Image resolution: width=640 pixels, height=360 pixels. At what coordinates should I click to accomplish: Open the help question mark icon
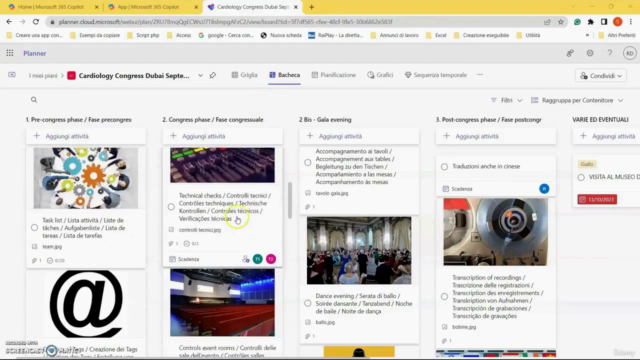[x=609, y=53]
